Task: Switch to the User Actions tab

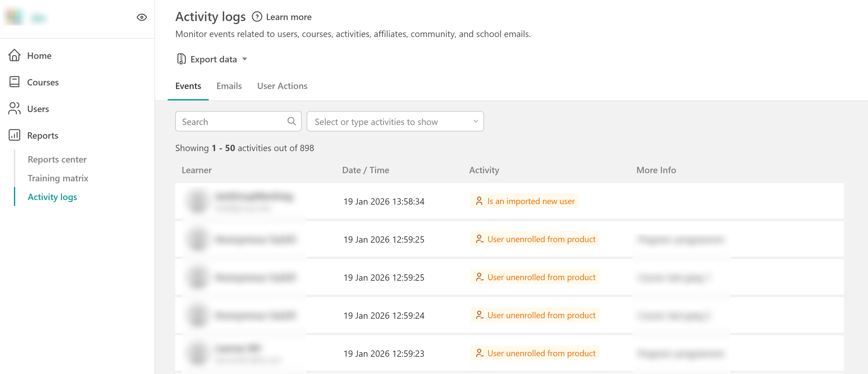Action: [282, 86]
